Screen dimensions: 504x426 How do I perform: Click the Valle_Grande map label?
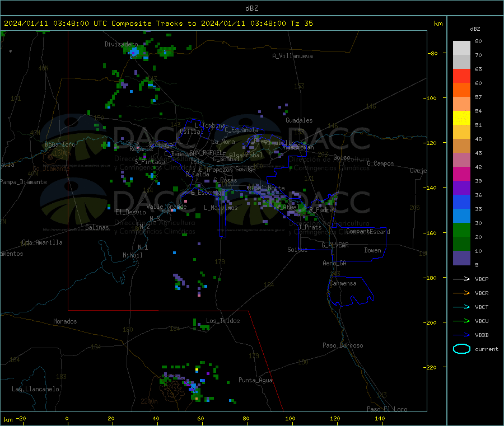point(166,207)
